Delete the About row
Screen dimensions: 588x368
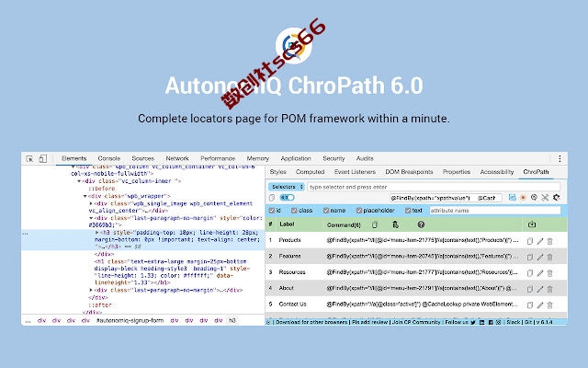click(549, 289)
